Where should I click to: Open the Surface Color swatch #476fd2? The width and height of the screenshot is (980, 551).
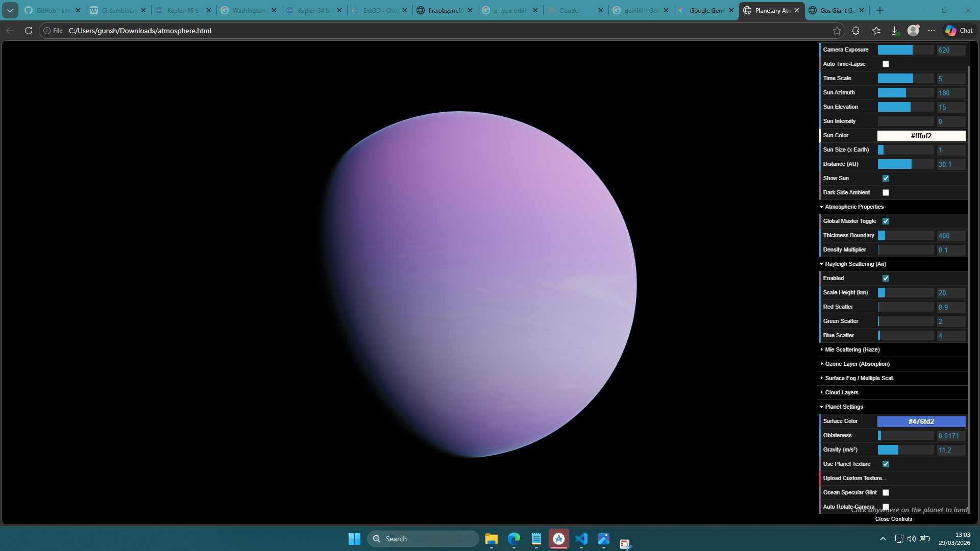click(921, 421)
